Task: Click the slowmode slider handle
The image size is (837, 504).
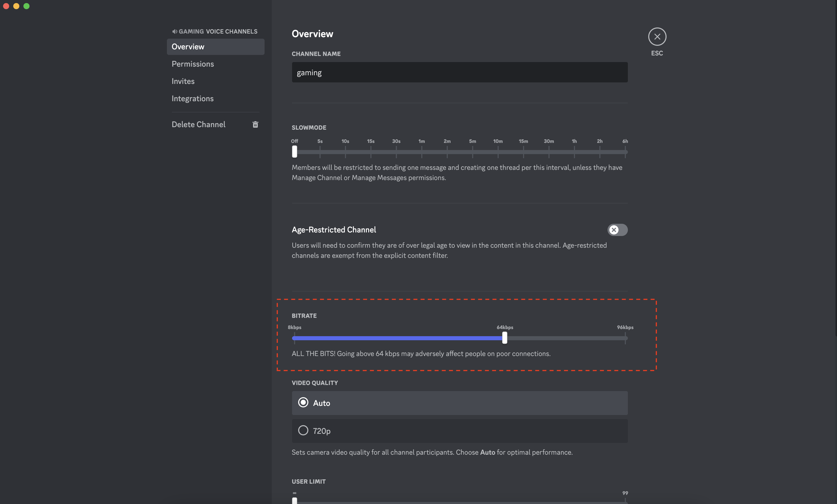Action: [x=294, y=152]
